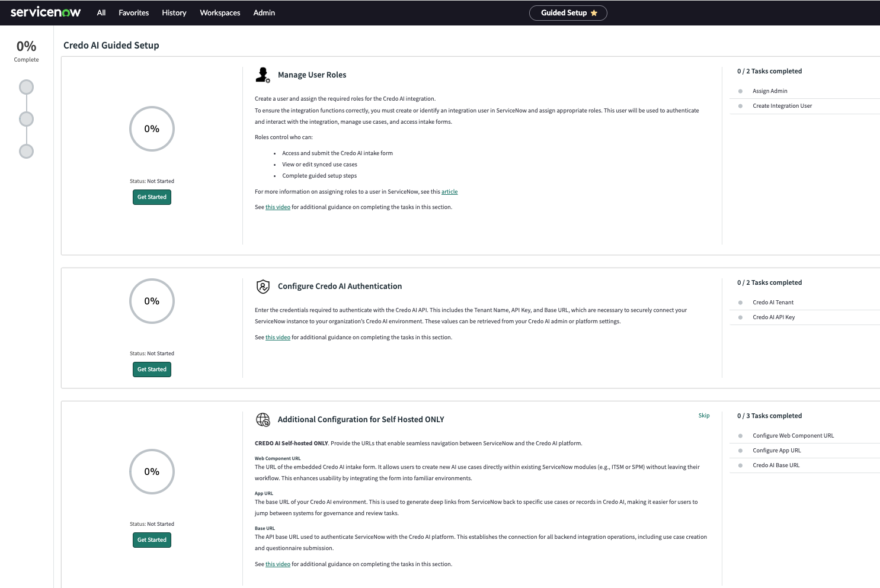Click the star icon beside Guided Setup

[x=594, y=13]
